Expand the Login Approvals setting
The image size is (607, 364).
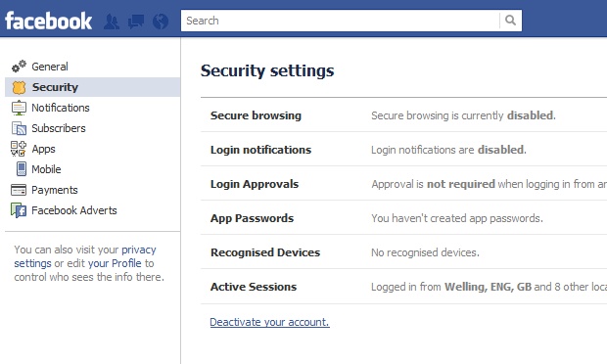pos(403,184)
